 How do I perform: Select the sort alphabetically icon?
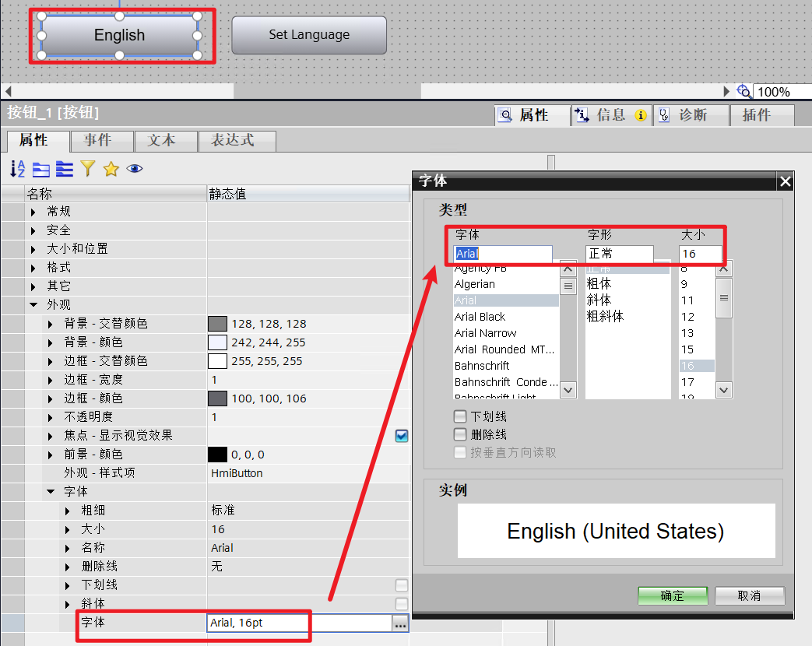coord(16,169)
